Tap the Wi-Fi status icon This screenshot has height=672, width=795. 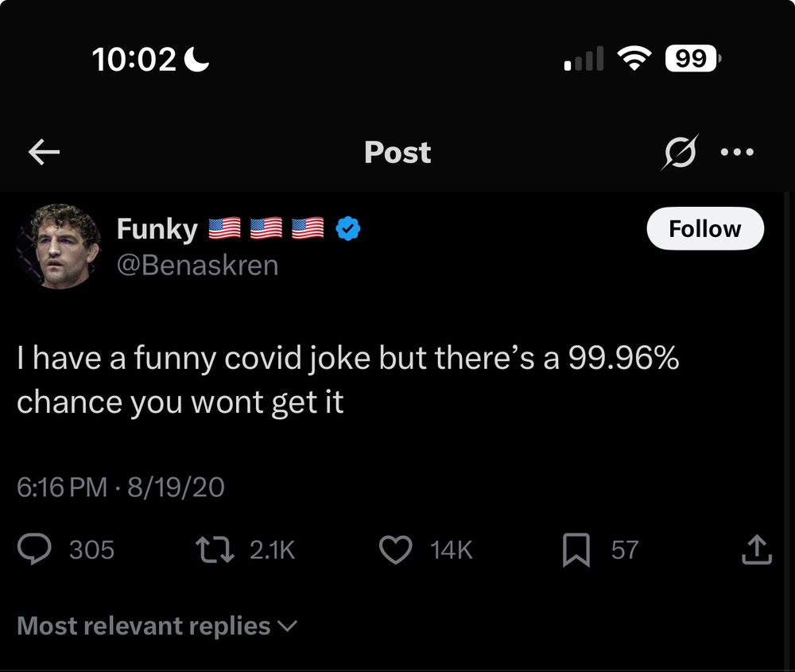coord(634,59)
